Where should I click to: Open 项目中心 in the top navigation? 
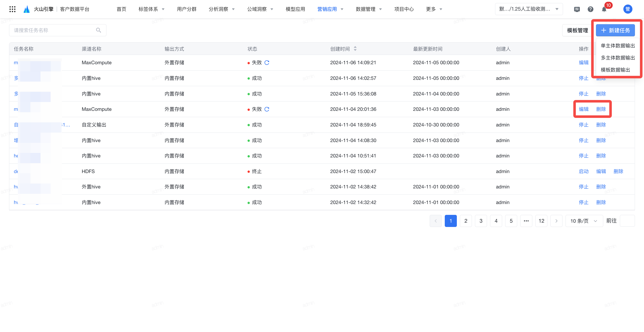[x=404, y=9]
